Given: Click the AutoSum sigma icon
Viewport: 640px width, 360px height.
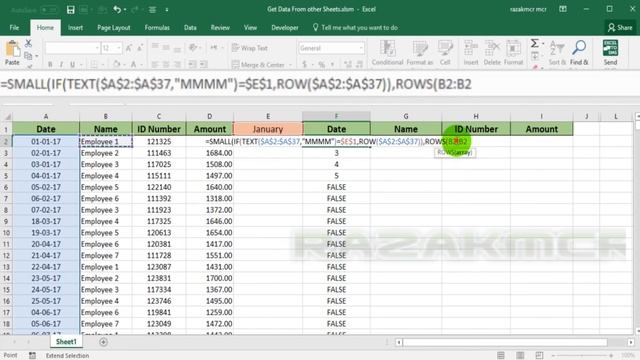Looking at the screenshot, I should point(534,43).
